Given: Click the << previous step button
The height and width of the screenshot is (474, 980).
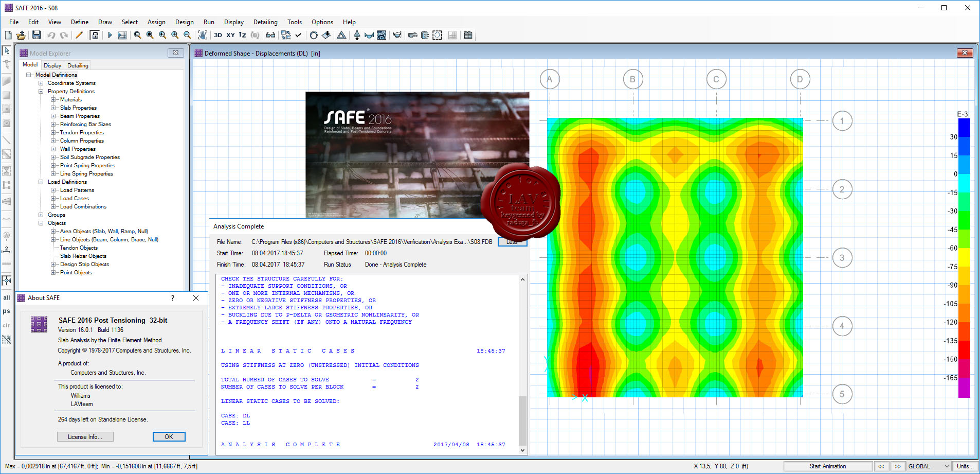Looking at the screenshot, I should [881, 466].
